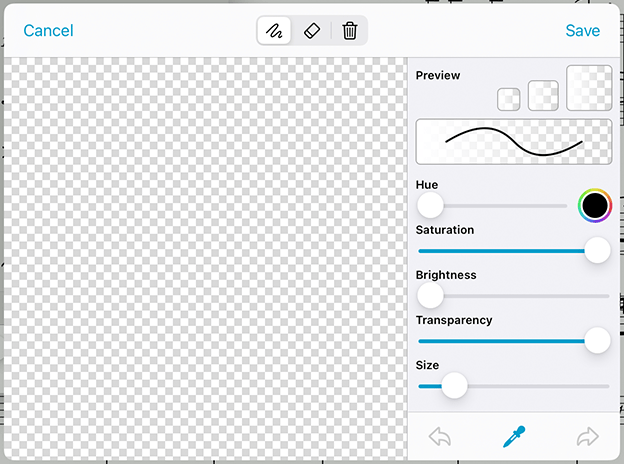The width and height of the screenshot is (624, 464).
Task: Select the small preview thumbnail
Action: click(x=508, y=99)
